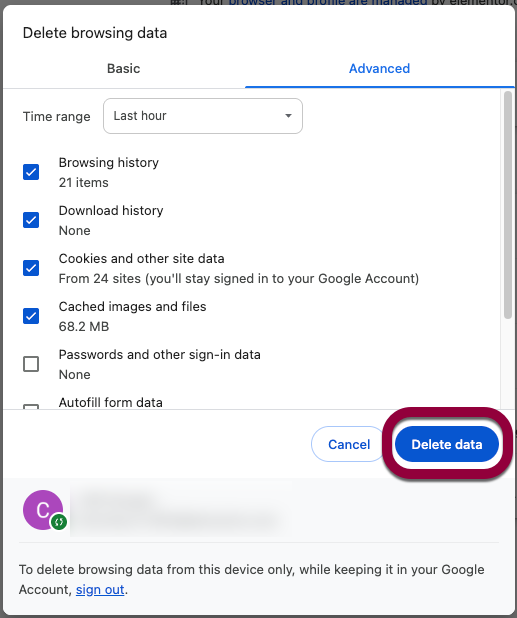Uncheck Cookies and other site data
Viewport: 517px width, 618px height.
click(31, 268)
